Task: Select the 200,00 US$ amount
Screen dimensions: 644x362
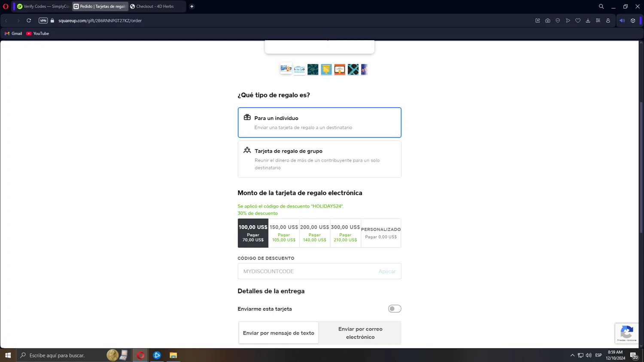Action: 315,233
